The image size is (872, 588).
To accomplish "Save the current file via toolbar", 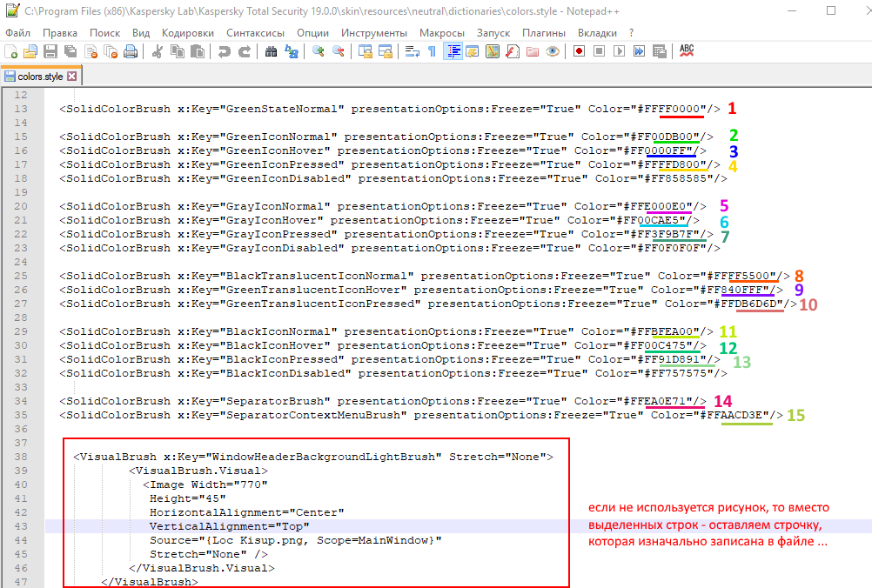I will (x=50, y=51).
